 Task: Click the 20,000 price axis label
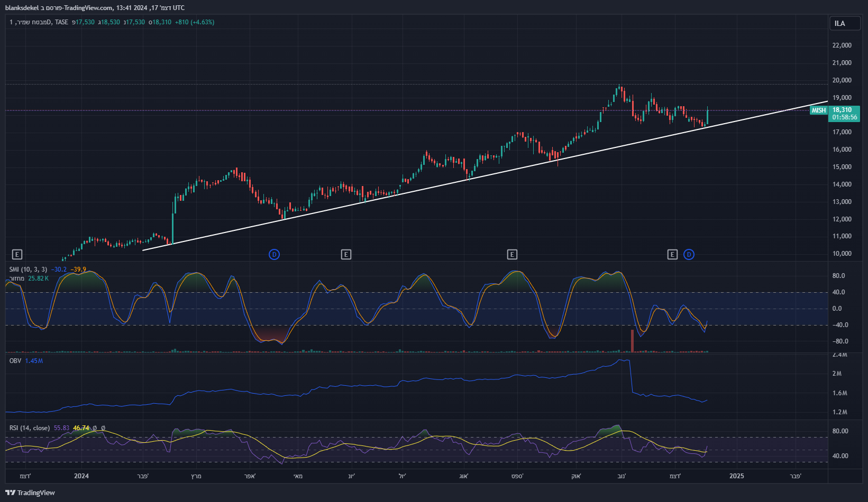pos(842,80)
